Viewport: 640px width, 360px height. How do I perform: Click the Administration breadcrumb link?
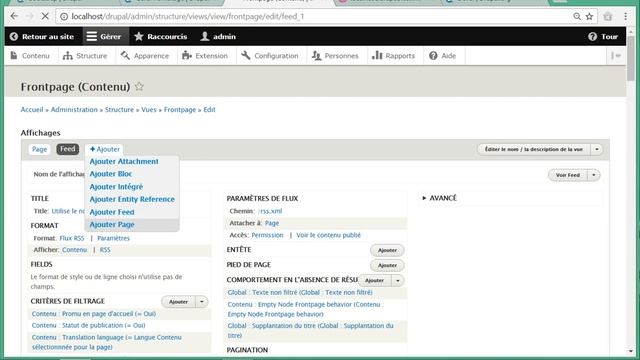[74, 110]
